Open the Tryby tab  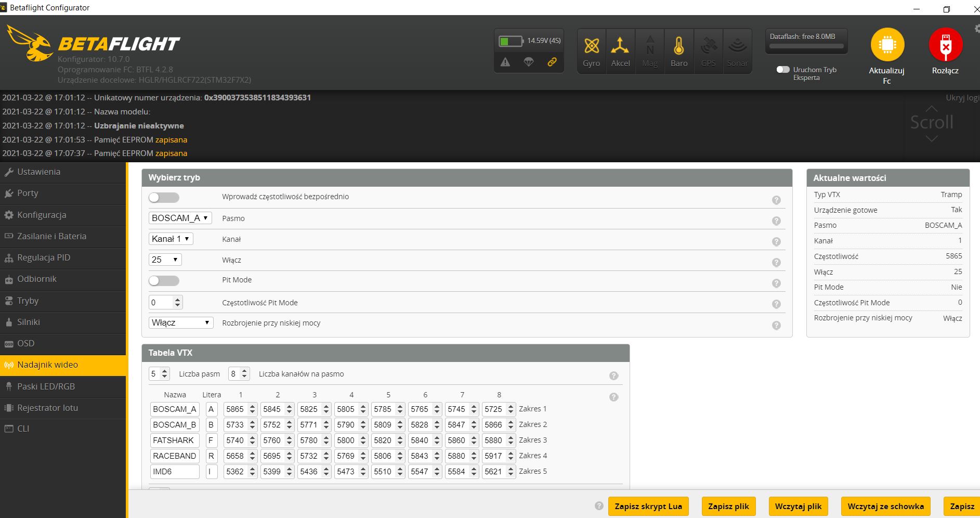point(63,301)
